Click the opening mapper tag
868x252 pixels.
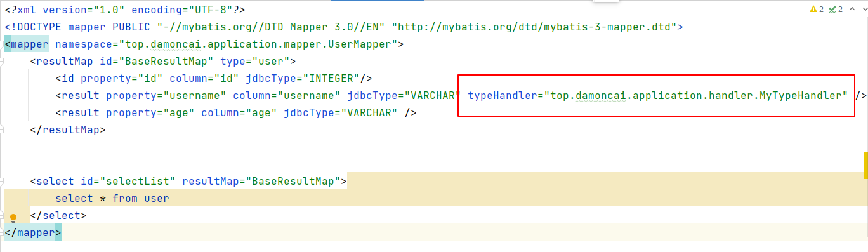[x=29, y=44]
